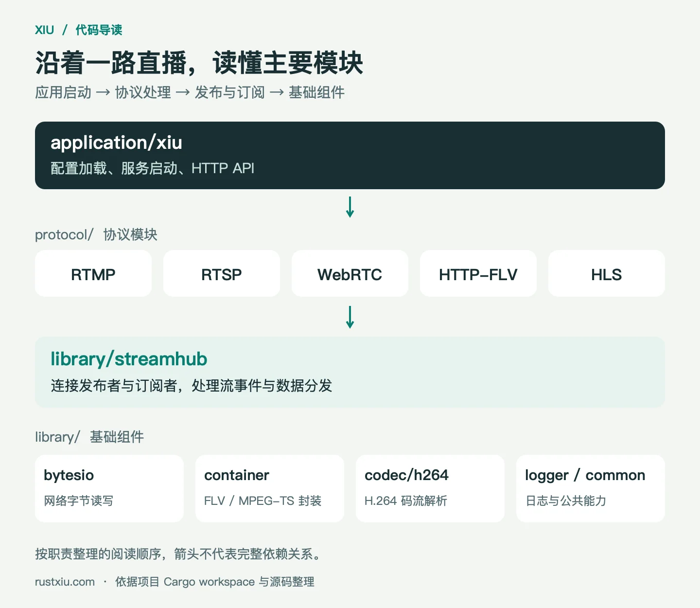Click the "protocol/ 协议模块" section label
This screenshot has width=700, height=608.
96,234
